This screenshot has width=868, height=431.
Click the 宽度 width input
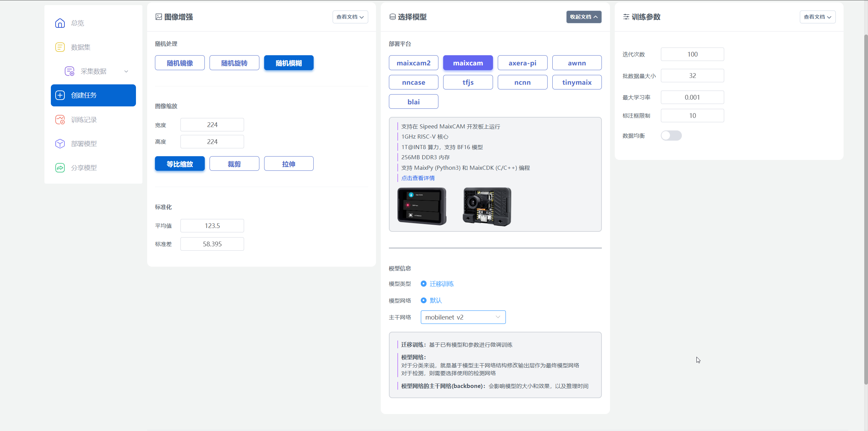pos(212,125)
